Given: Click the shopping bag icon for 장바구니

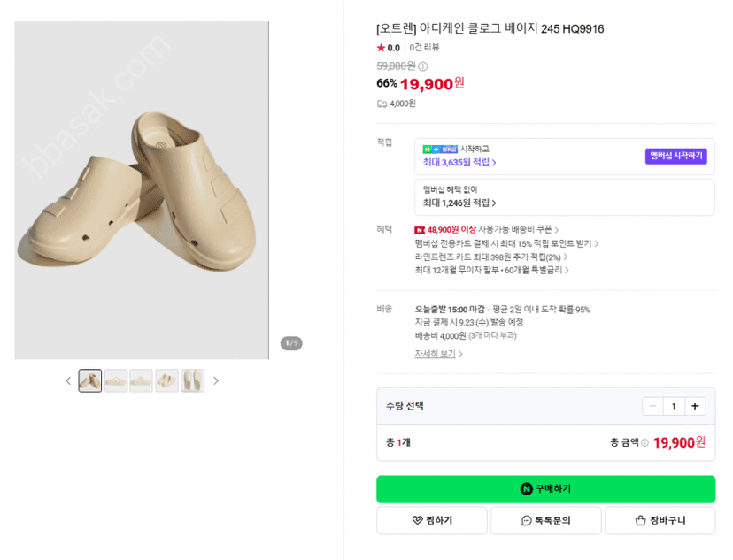Looking at the screenshot, I should pos(640,520).
